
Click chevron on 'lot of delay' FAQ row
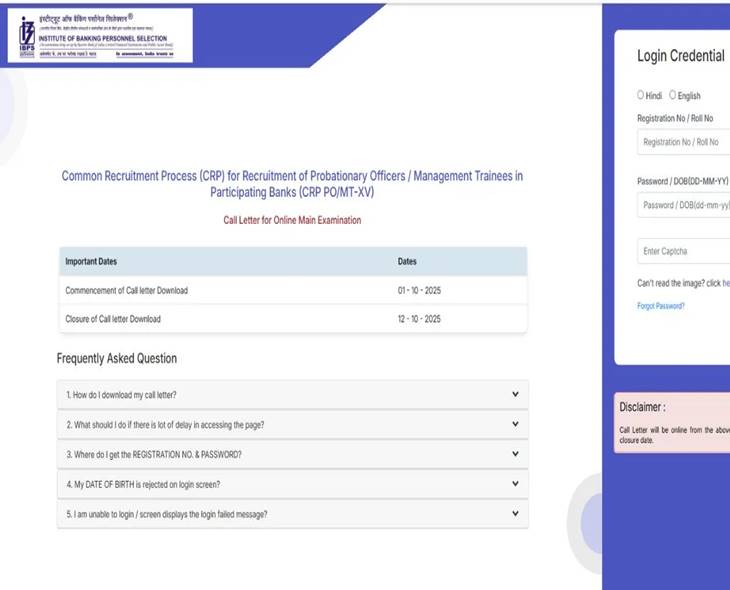point(515,424)
